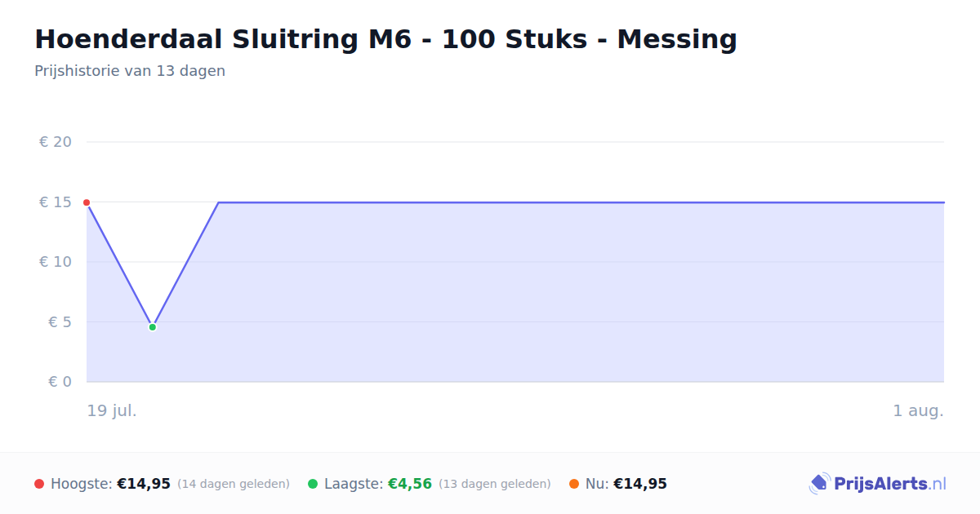Select the green lowest-price point on chart
This screenshot has height=514, width=980.
point(153,327)
